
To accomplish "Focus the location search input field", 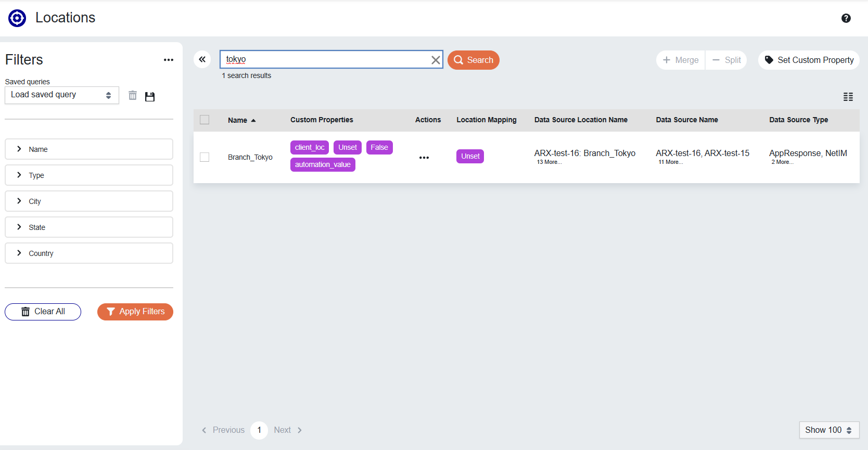I will click(x=325, y=60).
